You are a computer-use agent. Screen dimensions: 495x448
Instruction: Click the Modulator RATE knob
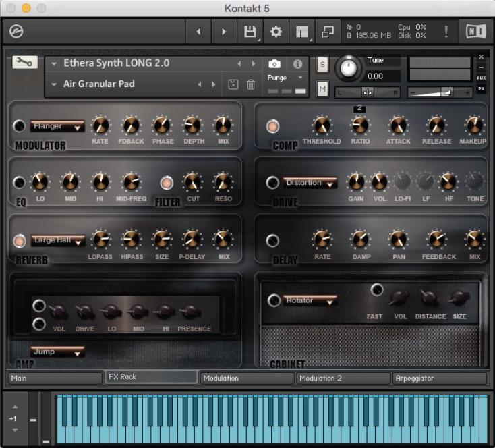100,125
